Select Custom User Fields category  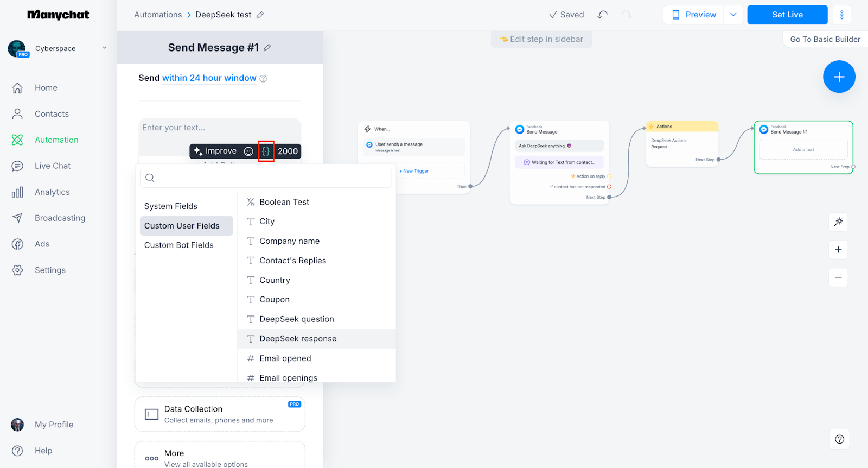coord(186,226)
